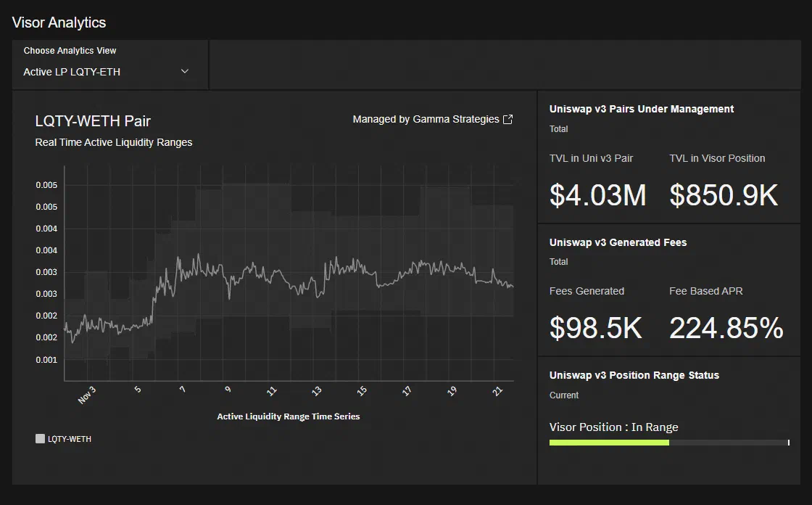Click the Choose Analytics View label
The image size is (812, 505).
[x=70, y=50]
